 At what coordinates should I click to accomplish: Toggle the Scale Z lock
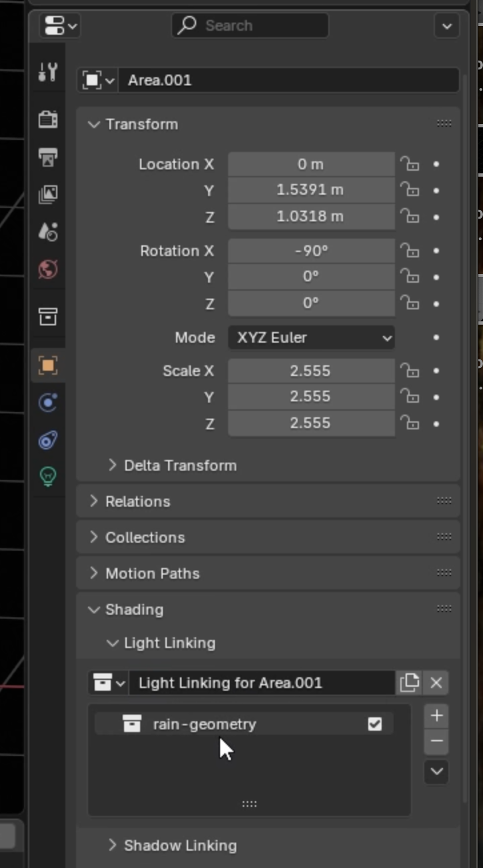[x=410, y=423]
